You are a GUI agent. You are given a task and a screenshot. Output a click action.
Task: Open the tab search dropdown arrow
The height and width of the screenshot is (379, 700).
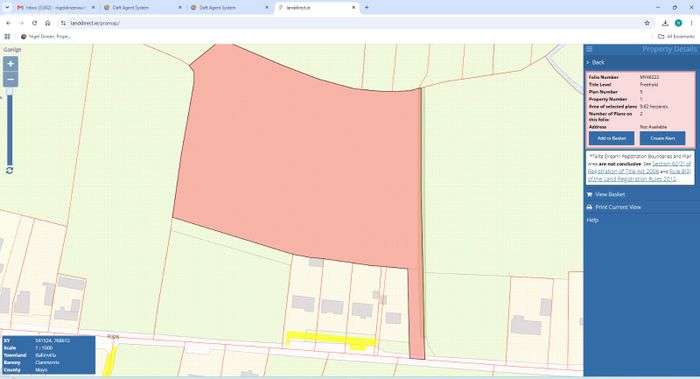tap(7, 8)
